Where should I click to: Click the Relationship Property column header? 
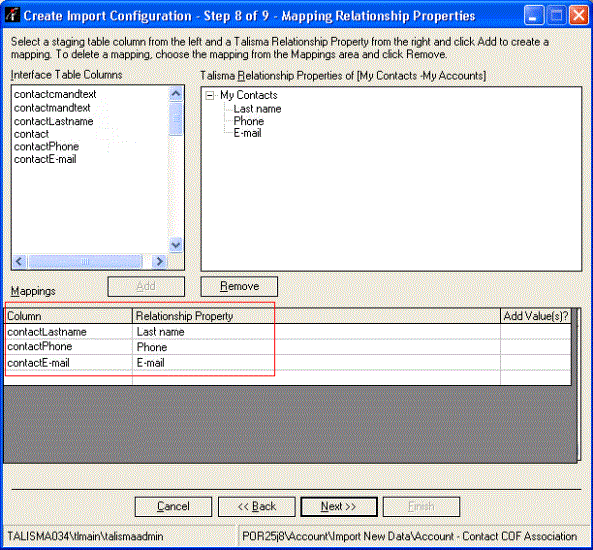316,316
